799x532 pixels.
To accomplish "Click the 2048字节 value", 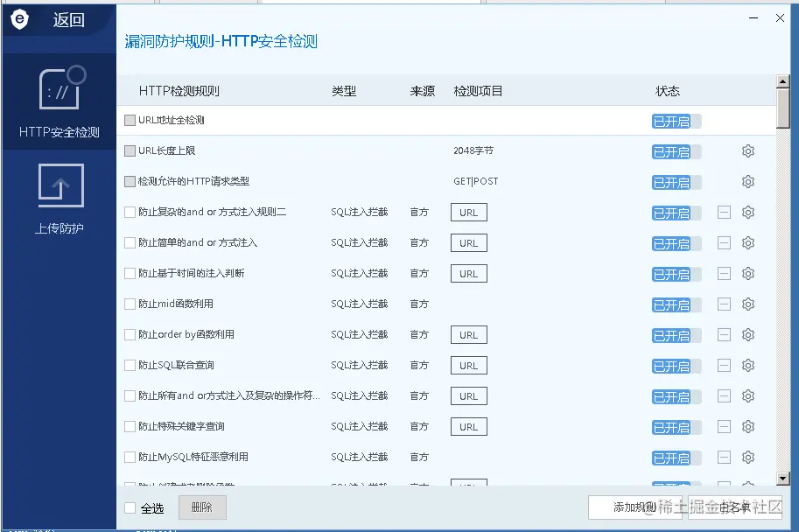I will point(473,150).
